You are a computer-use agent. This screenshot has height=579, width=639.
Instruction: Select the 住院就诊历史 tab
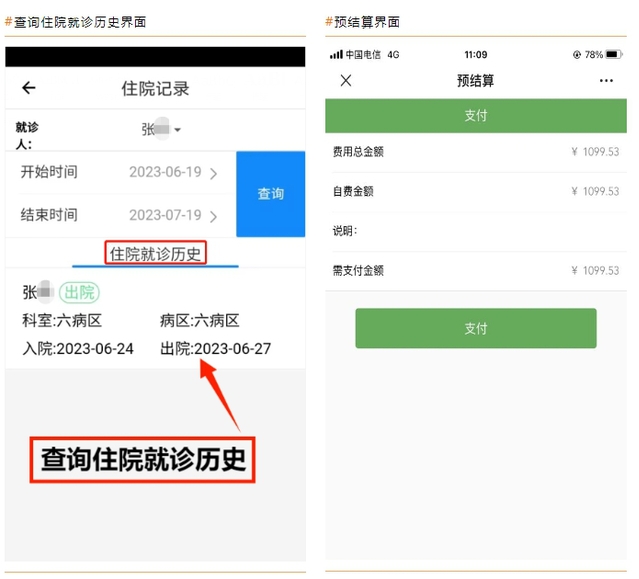155,253
